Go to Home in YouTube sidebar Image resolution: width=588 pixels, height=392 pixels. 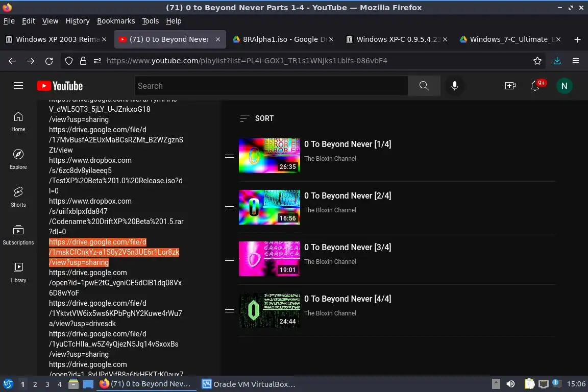pos(18,122)
